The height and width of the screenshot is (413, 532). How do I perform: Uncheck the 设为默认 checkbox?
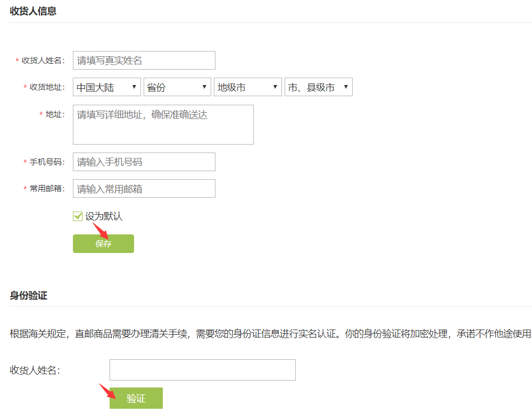pyautogui.click(x=78, y=216)
